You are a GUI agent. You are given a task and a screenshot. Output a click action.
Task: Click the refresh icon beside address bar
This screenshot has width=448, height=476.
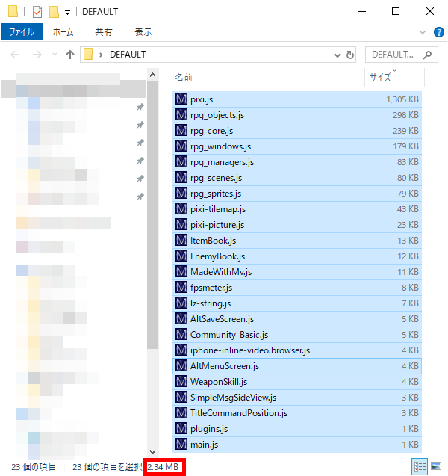(x=349, y=55)
